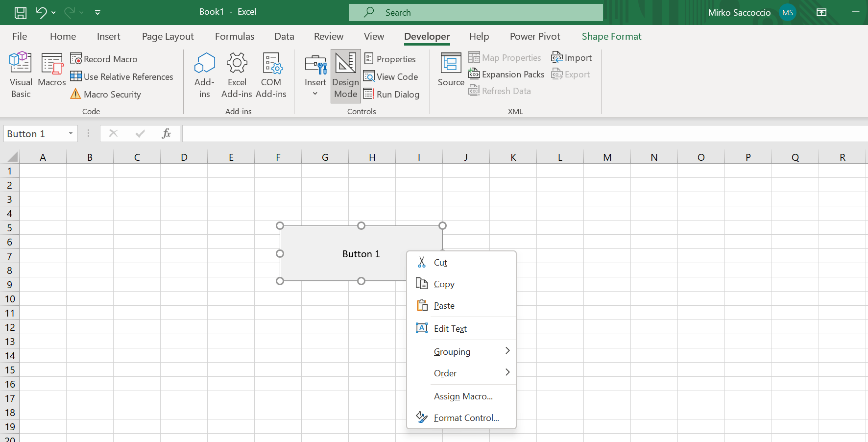Click the Name Box showing Button 1

(x=34, y=134)
